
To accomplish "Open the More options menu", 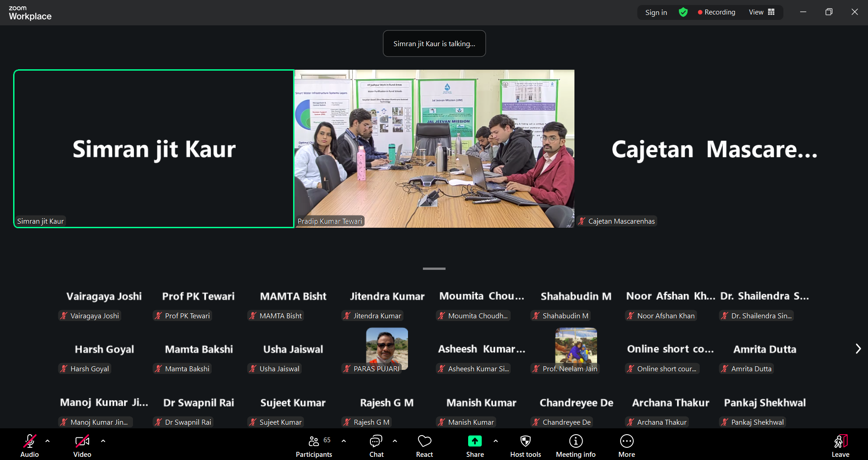I will (626, 441).
